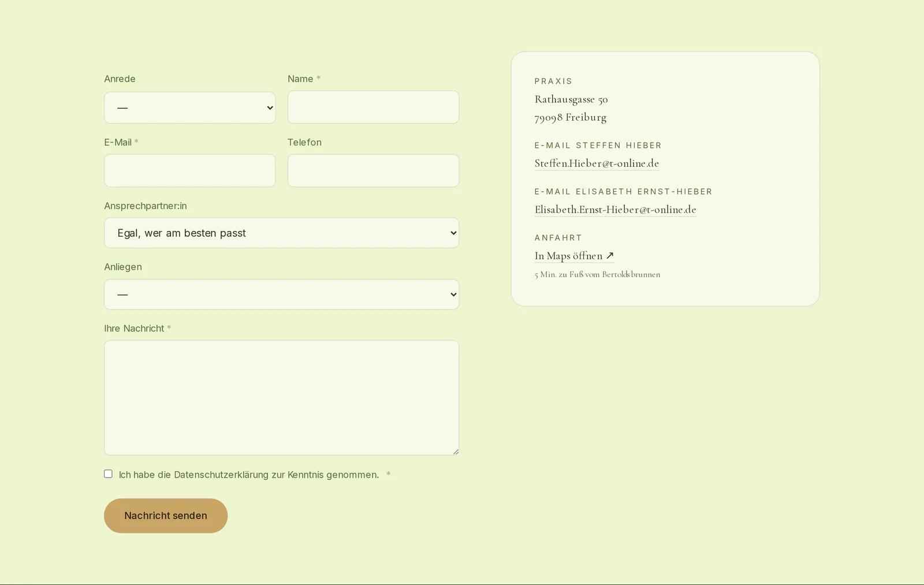Open the Anliegen dropdown
The height and width of the screenshot is (585, 924).
click(x=281, y=295)
